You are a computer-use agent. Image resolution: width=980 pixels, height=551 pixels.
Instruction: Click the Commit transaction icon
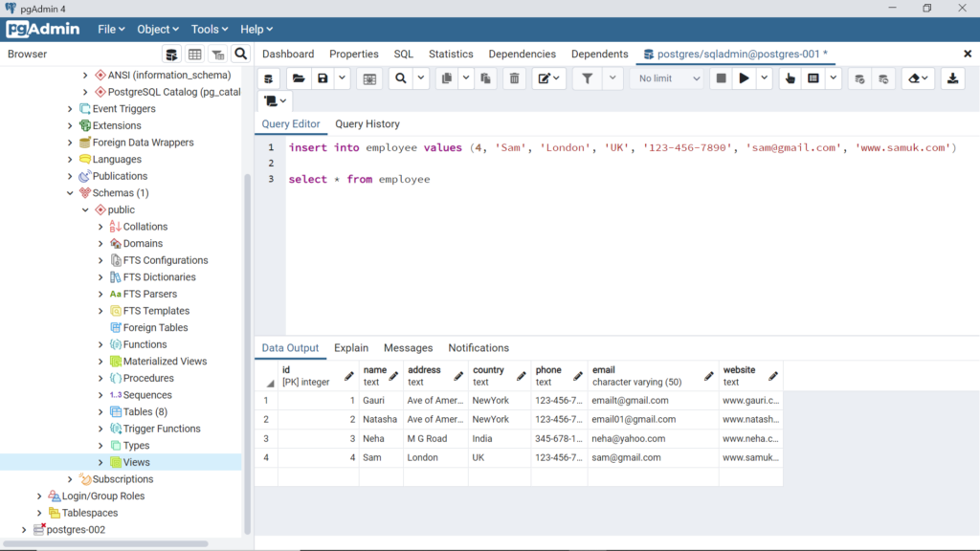[860, 78]
